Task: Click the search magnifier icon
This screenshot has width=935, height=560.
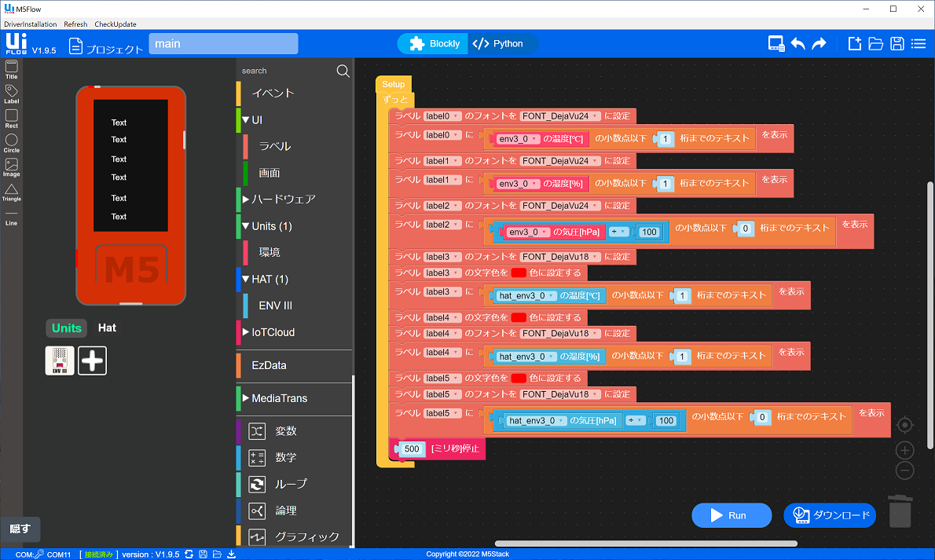Action: pyautogui.click(x=343, y=71)
